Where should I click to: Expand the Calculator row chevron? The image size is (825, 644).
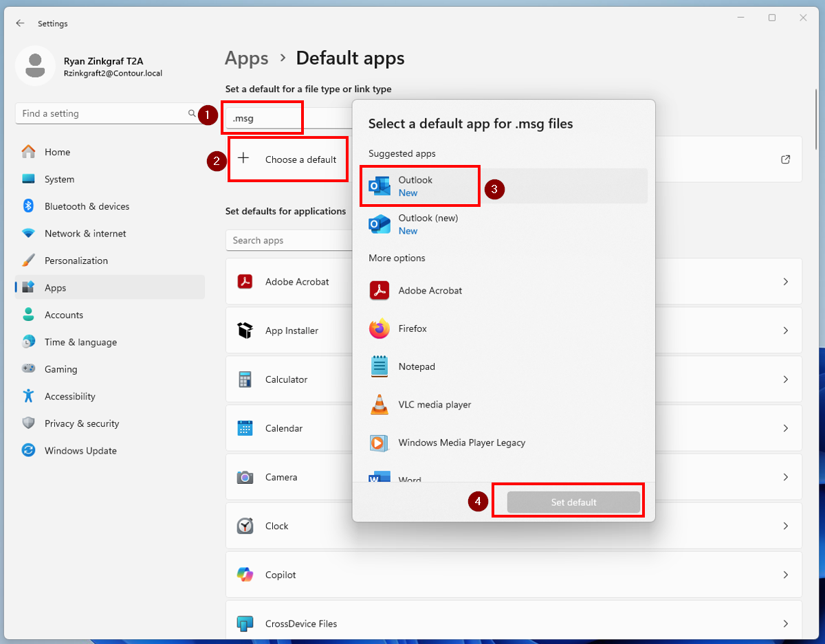[x=786, y=379]
